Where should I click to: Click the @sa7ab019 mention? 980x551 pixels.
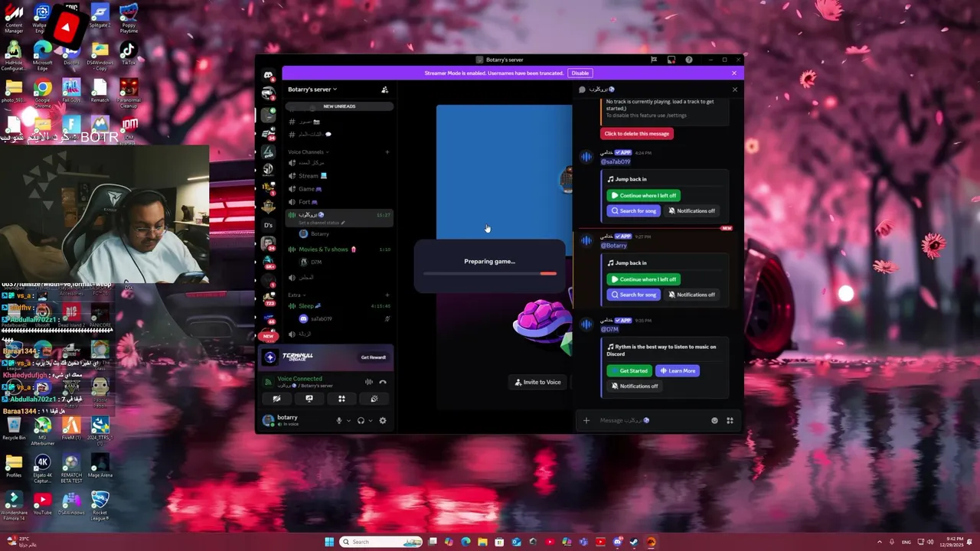(616, 161)
